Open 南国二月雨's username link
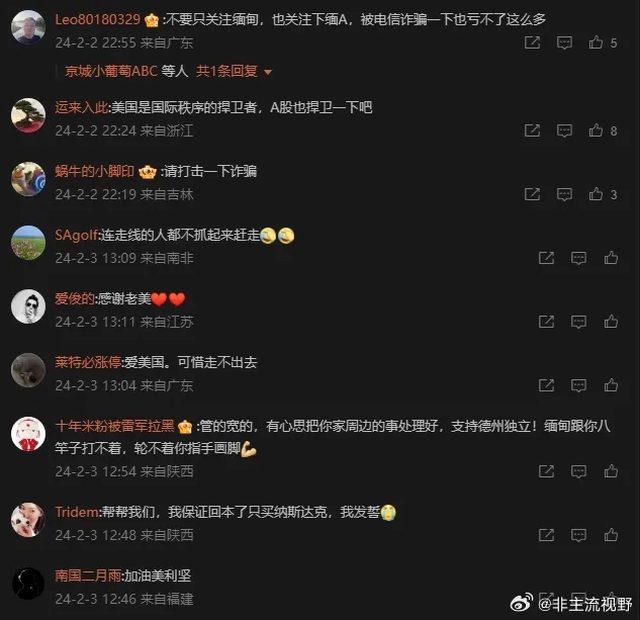Image resolution: width=640 pixels, height=620 pixels. pyautogui.click(x=88, y=576)
